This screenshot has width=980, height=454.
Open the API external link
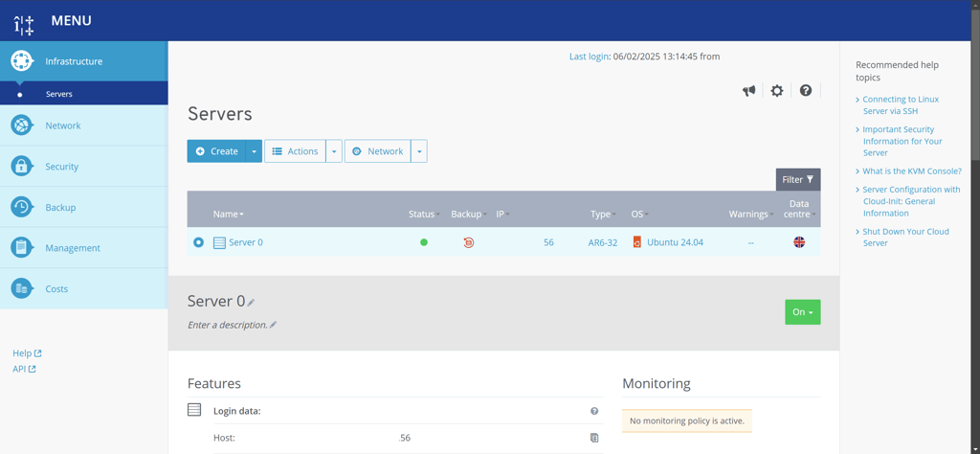[24, 369]
